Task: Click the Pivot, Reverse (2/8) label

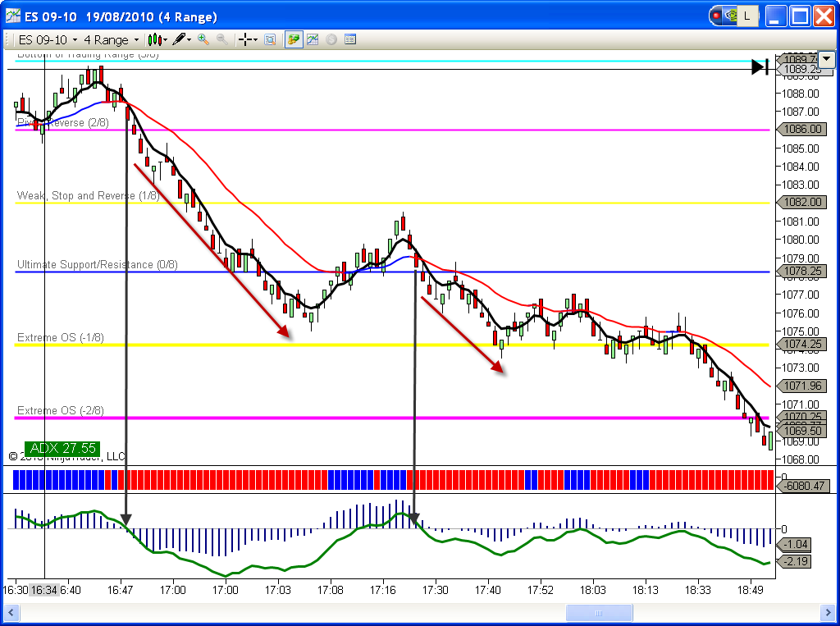Action: point(62,123)
